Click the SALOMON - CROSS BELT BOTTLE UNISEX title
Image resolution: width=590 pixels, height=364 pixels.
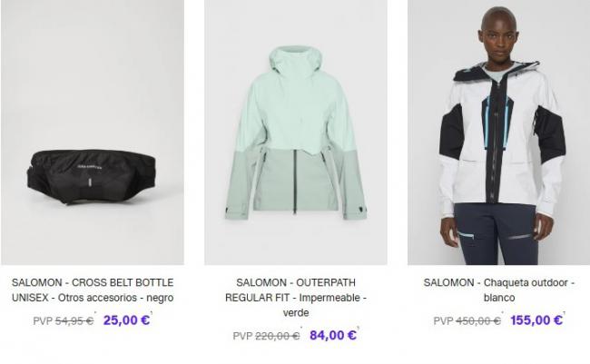93,290
